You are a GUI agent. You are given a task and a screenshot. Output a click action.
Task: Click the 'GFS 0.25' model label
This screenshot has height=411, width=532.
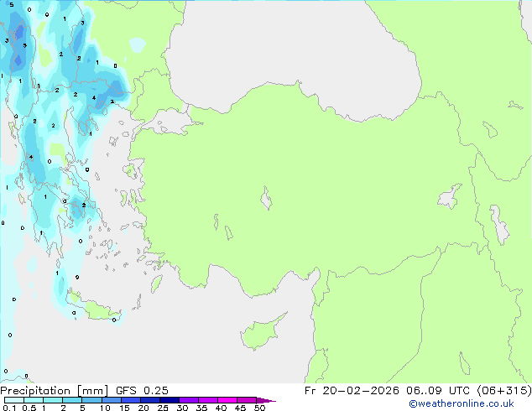tap(142, 391)
